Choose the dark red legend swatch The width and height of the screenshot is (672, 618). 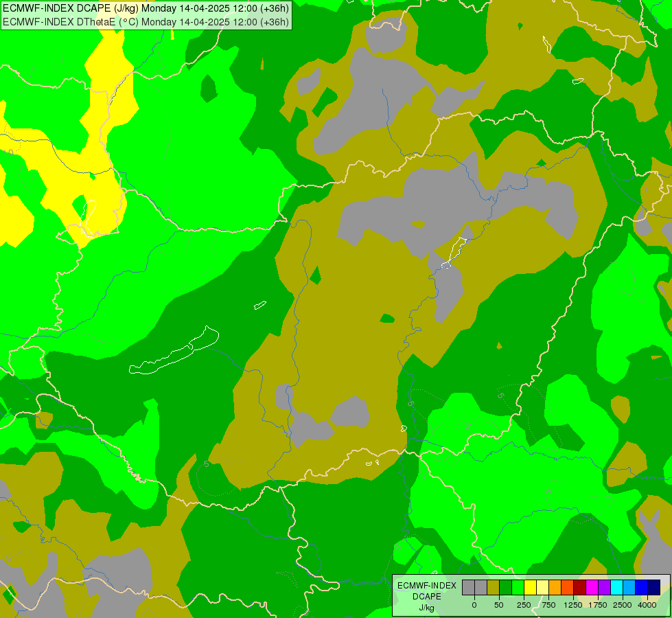(x=580, y=587)
